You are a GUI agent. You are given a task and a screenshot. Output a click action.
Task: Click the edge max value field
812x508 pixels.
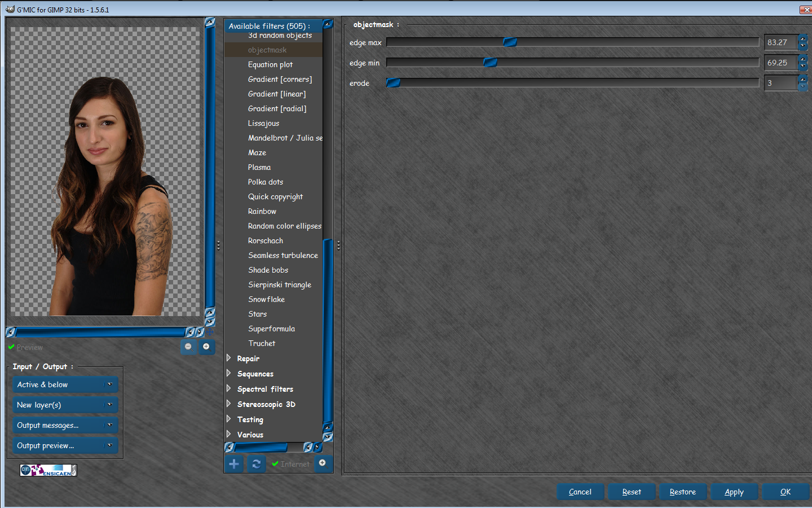point(780,42)
